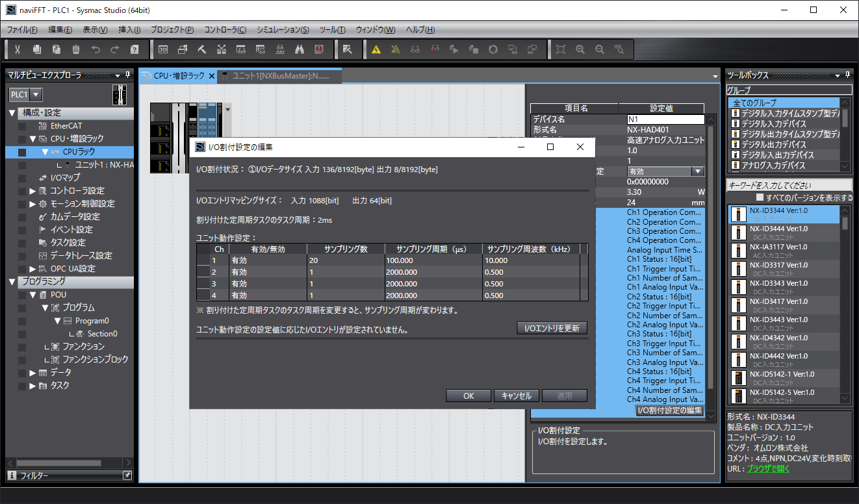Click the binoculars search icon
The image size is (859, 504).
tap(300, 49)
